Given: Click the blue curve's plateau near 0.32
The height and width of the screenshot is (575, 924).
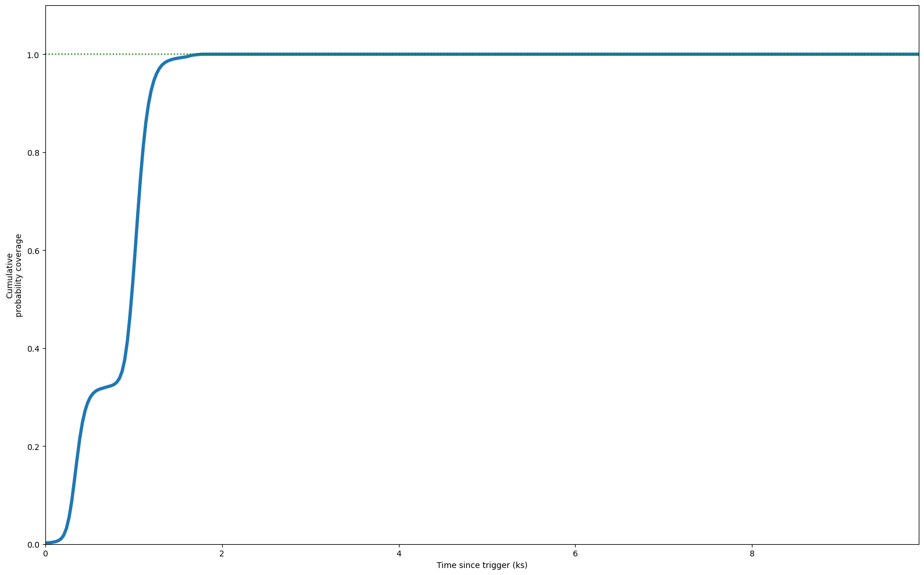Looking at the screenshot, I should pyautogui.click(x=105, y=387).
